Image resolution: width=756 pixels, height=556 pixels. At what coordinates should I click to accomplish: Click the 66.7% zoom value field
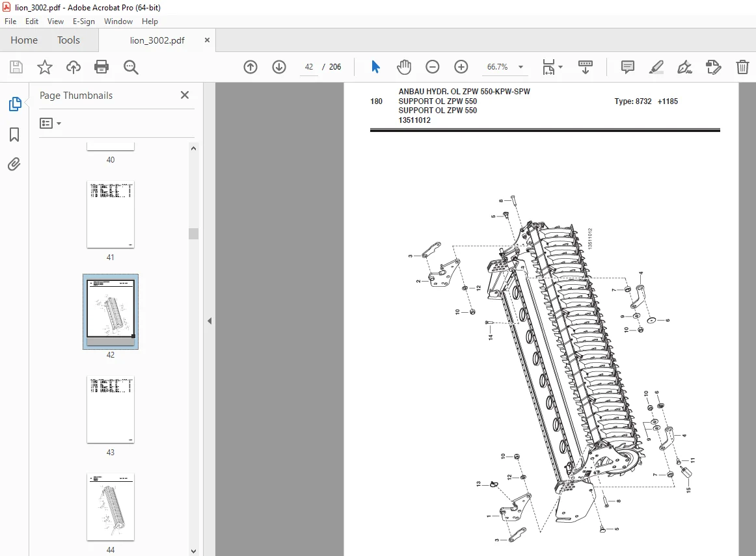coord(498,67)
